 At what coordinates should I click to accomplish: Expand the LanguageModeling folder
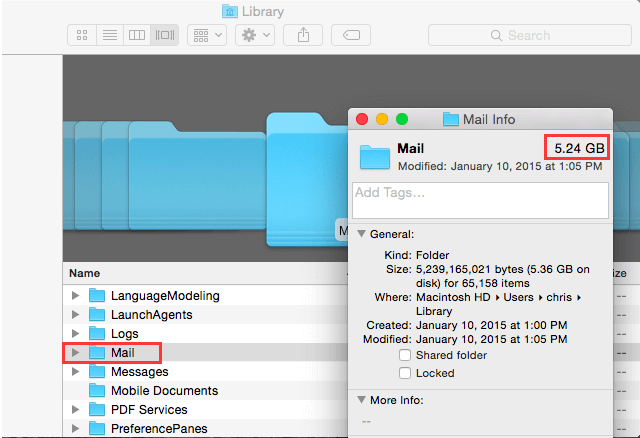pyautogui.click(x=75, y=295)
